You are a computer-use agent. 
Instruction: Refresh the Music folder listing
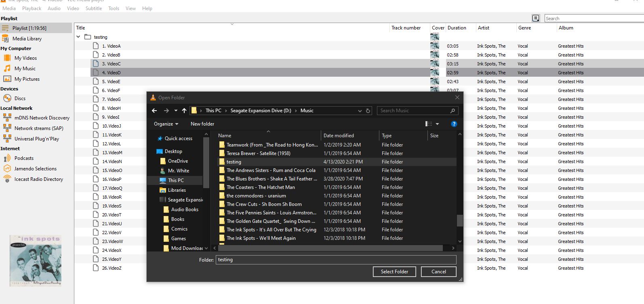tap(368, 111)
